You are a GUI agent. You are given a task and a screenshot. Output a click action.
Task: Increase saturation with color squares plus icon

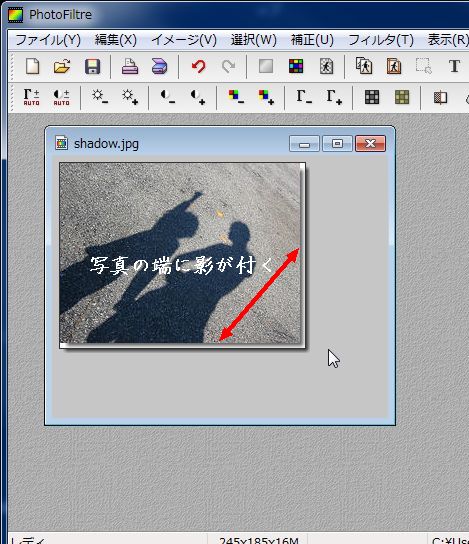(266, 97)
